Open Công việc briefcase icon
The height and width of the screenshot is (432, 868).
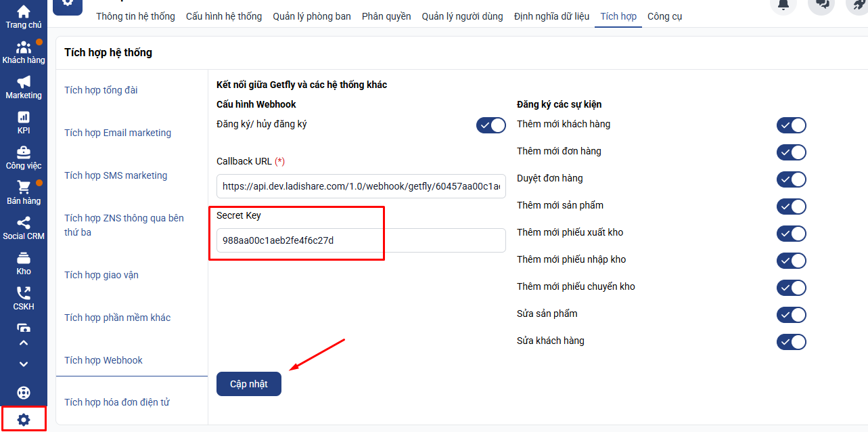[24, 157]
